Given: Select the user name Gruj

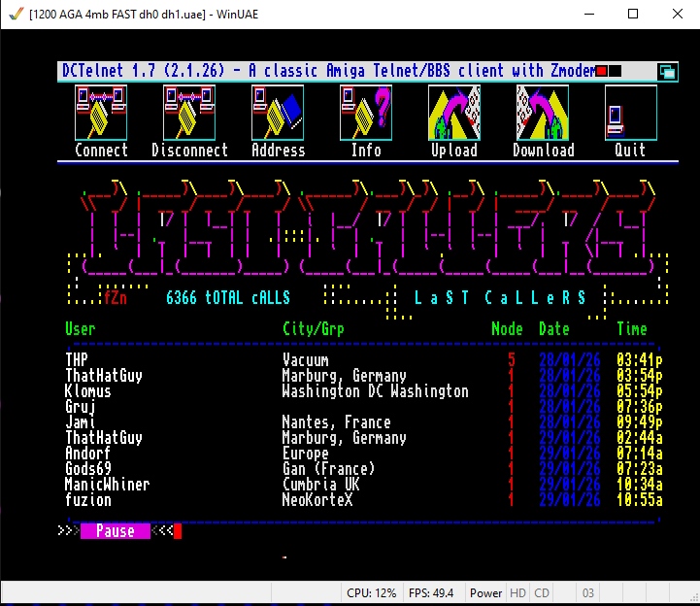Looking at the screenshot, I should coord(81,407).
